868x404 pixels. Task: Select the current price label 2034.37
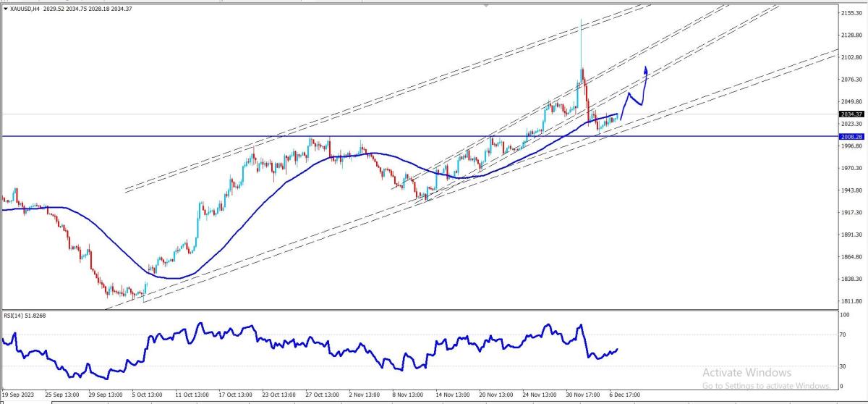[851, 114]
